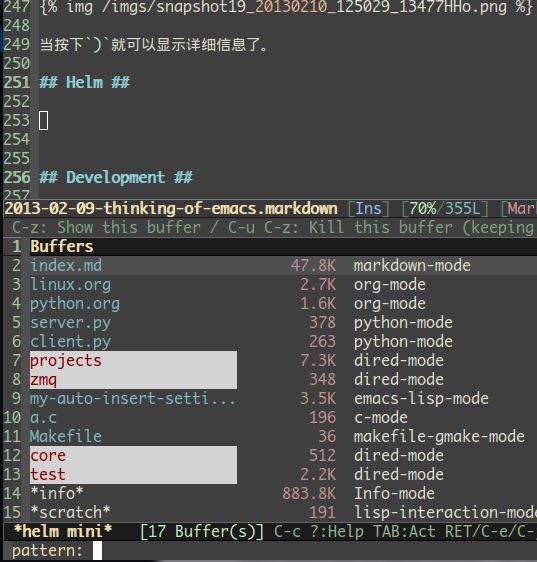Click the lisp-interaction-mode label
This screenshot has width=537, height=562.
pos(445,513)
